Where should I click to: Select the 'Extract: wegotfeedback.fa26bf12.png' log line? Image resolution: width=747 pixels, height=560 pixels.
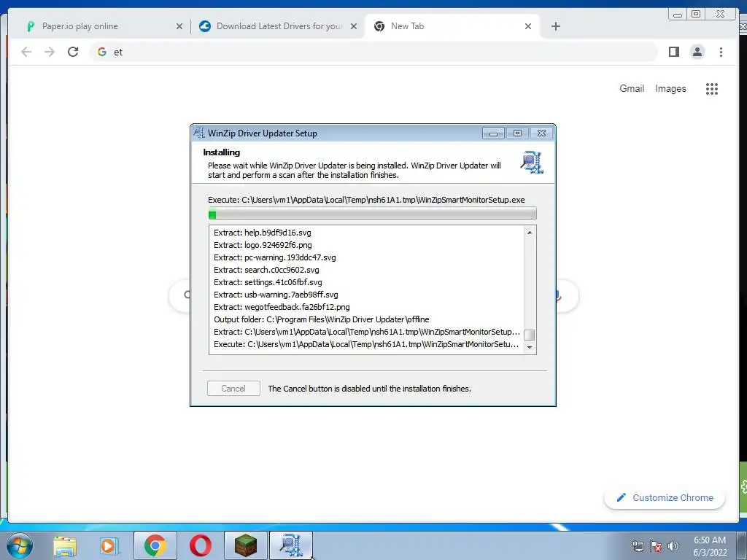coord(282,307)
